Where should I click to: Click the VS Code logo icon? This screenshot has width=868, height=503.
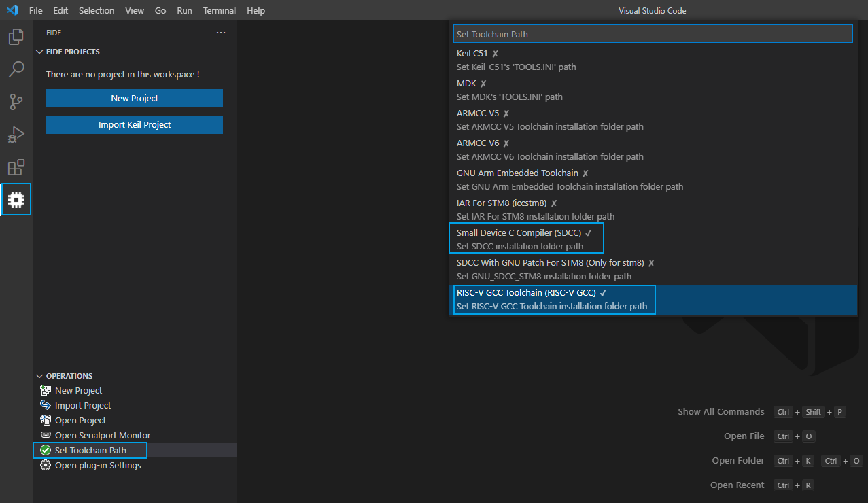coord(12,10)
